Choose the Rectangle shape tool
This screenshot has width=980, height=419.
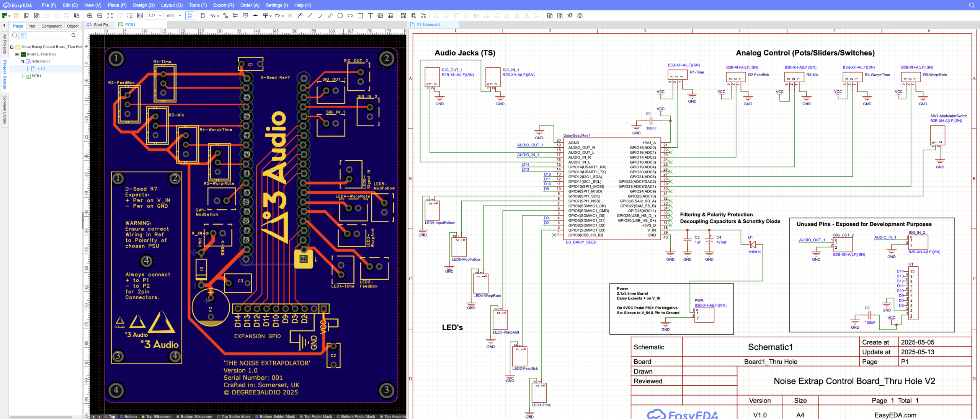(x=360, y=16)
